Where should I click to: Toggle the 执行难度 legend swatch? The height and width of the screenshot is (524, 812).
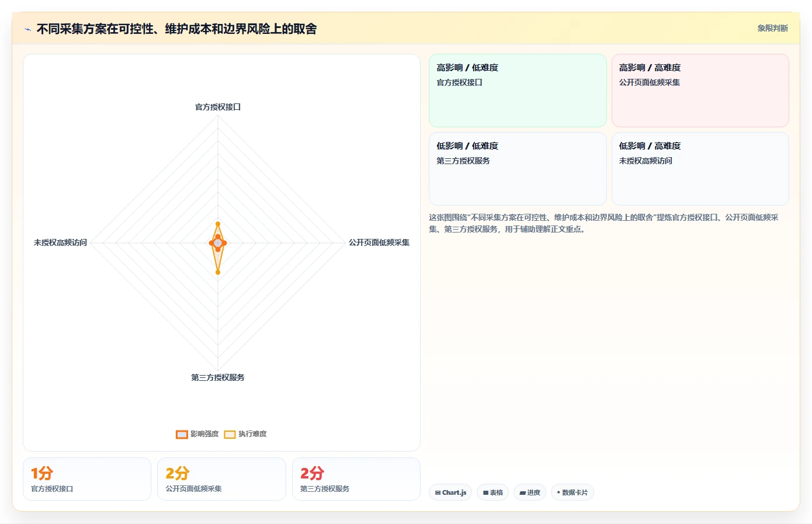(x=230, y=434)
